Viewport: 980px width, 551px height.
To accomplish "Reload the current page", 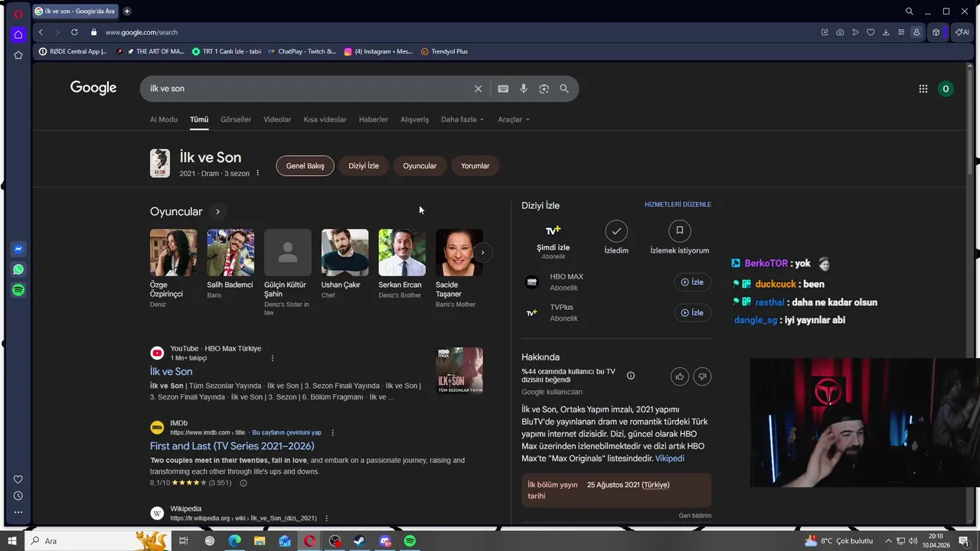I will coord(74,32).
